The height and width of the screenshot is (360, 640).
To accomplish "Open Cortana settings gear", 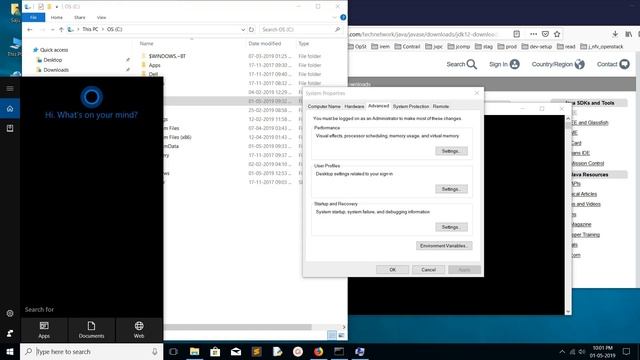I will [10, 313].
